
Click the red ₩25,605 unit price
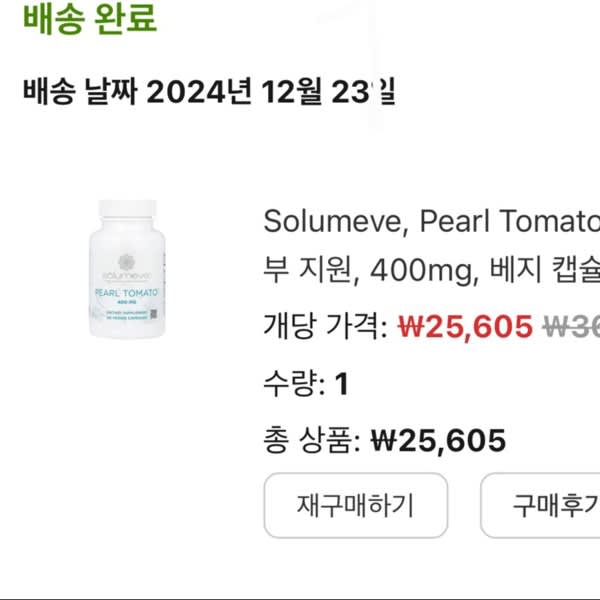tap(465, 327)
